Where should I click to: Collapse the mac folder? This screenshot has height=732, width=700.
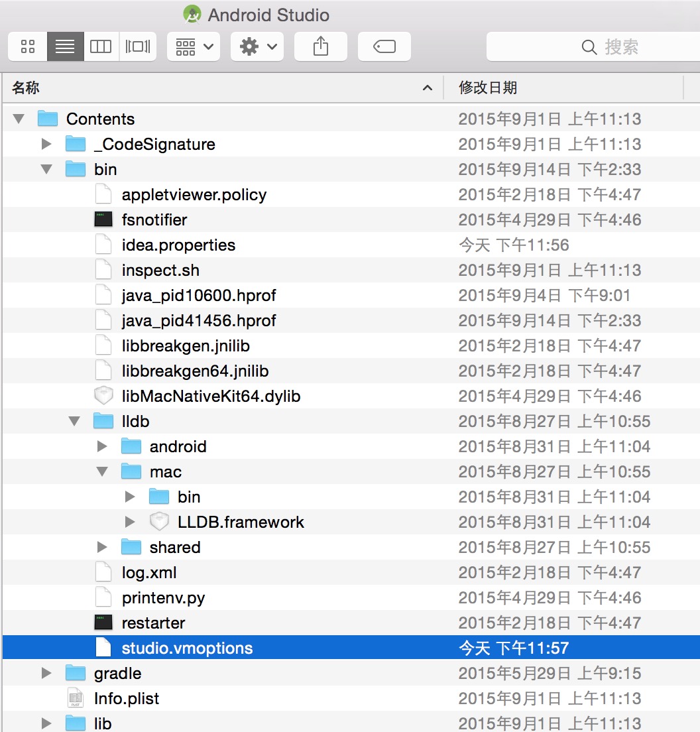pos(102,471)
